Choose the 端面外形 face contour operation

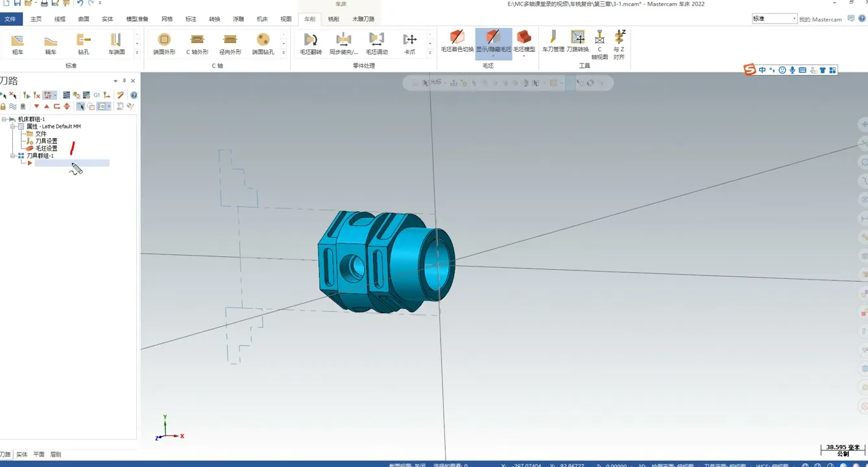164,43
